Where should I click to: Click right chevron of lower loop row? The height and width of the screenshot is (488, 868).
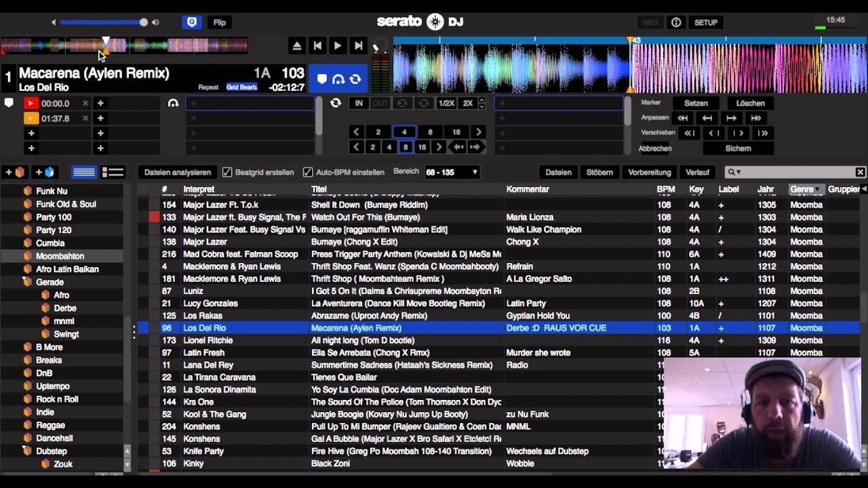click(439, 147)
